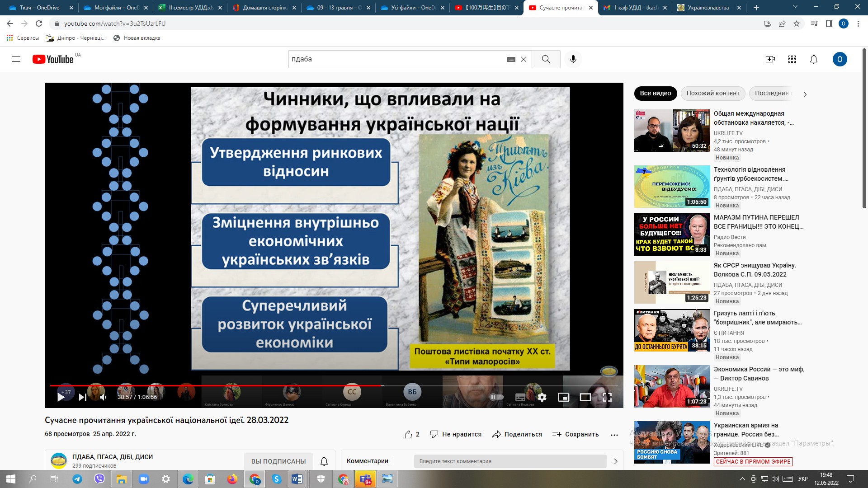Viewport: 868px width, 488px height.
Task: Toggle autoplay switch in the player
Action: [497, 397]
